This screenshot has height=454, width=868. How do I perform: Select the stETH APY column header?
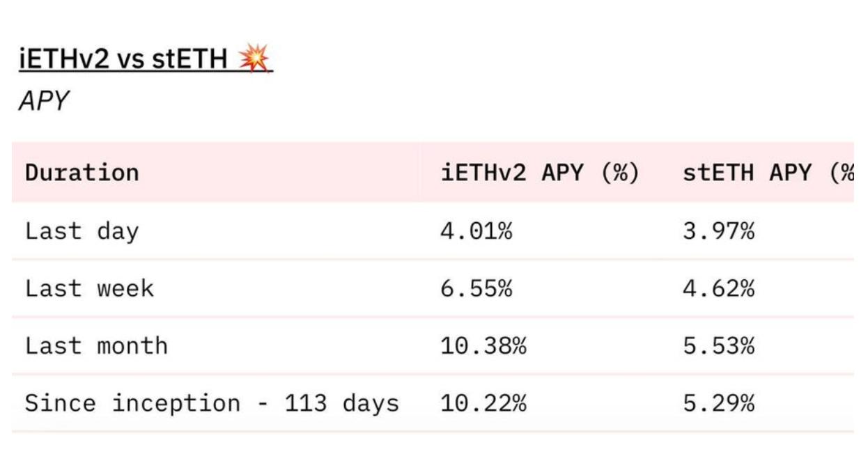point(768,173)
